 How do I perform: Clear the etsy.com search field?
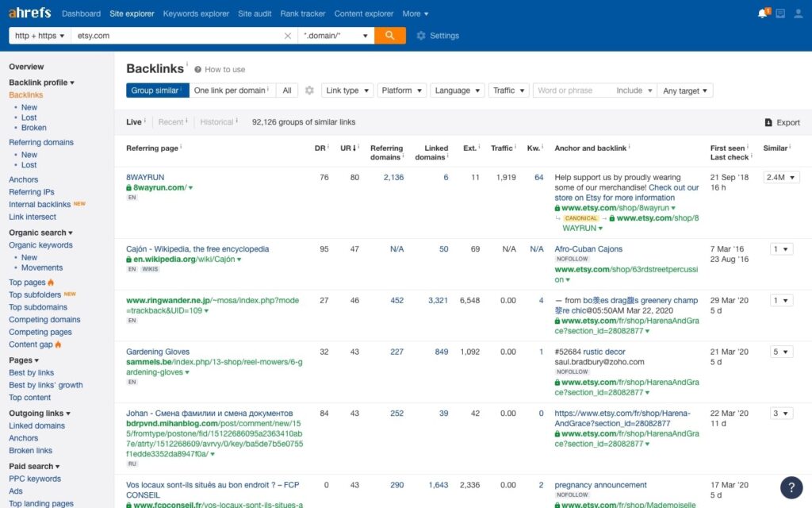point(287,36)
